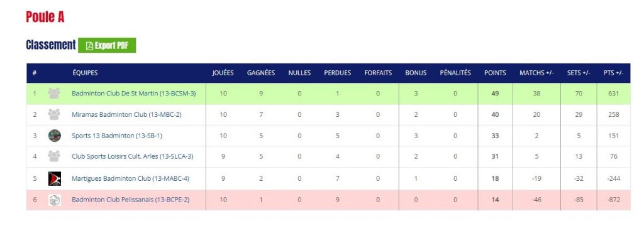The height and width of the screenshot is (226, 644).
Task: Click the GAGNÉES column header
Action: point(261,73)
